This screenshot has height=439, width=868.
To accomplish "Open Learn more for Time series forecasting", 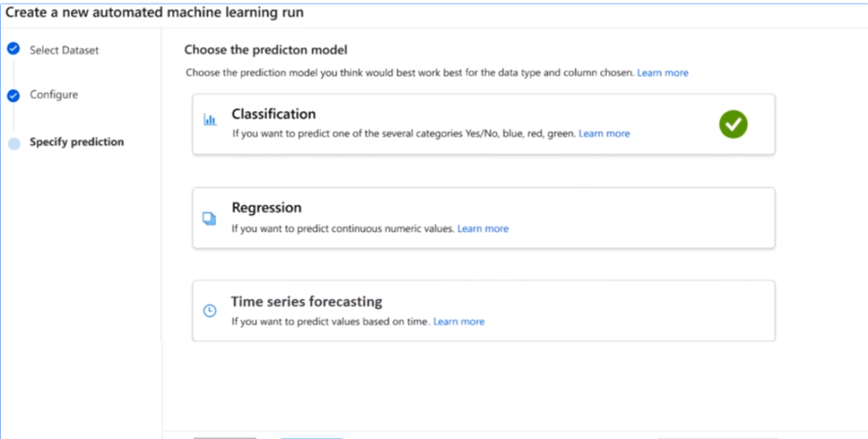I will (458, 322).
